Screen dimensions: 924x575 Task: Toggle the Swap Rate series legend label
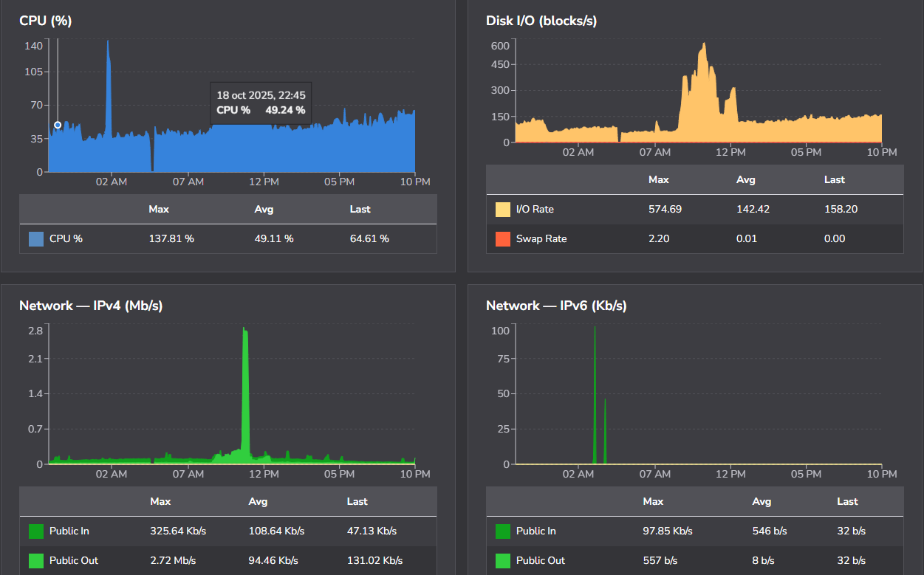(x=541, y=239)
